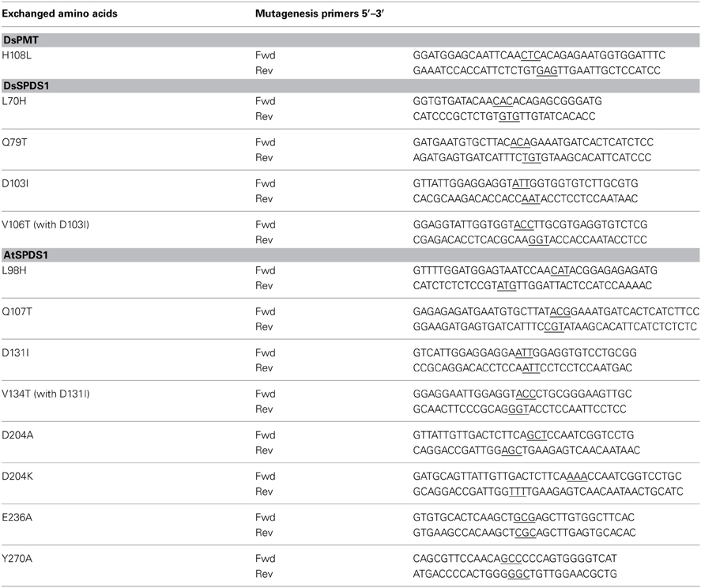
Task: Click the Fwd label in the H108L row
Action: coord(265,55)
